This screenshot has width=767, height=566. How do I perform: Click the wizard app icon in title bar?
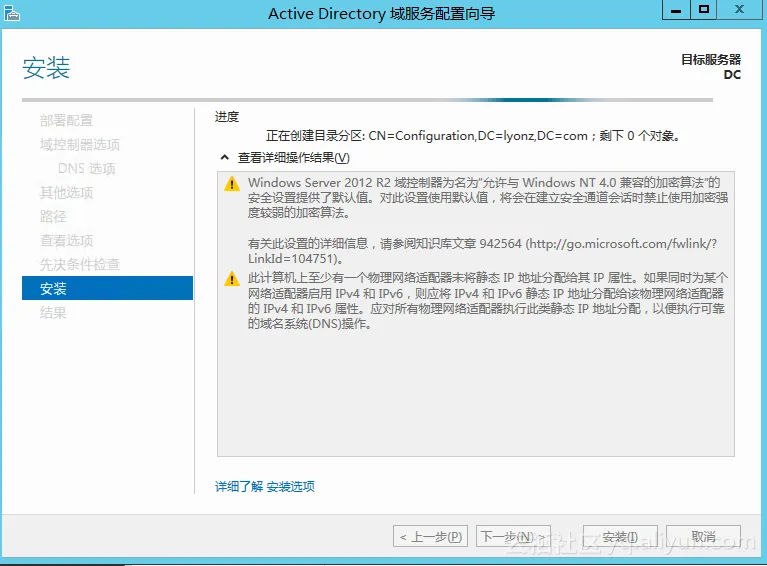(12, 13)
